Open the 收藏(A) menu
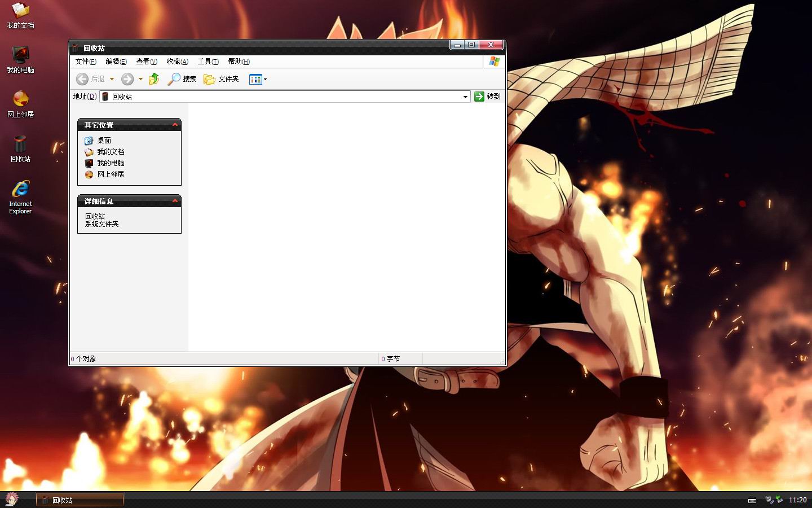Image resolution: width=812 pixels, height=508 pixels. coord(177,62)
